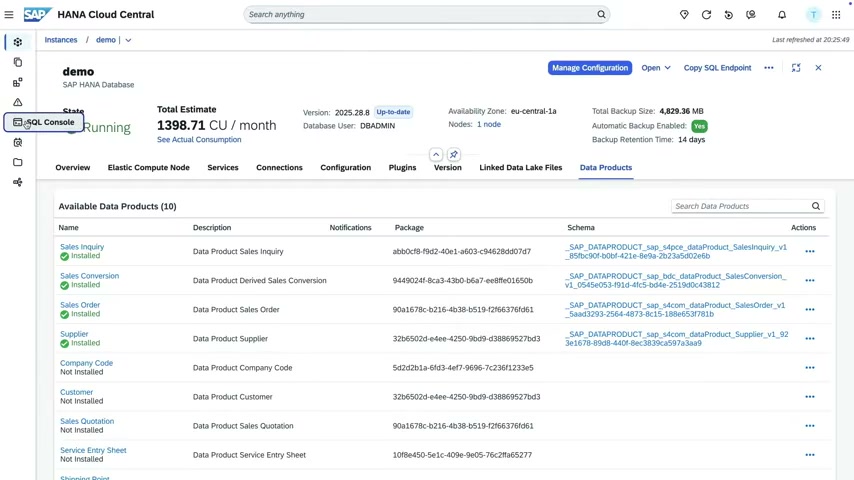Open actions menu for Sales Conversion row
The image size is (854, 480).
click(x=810, y=280)
